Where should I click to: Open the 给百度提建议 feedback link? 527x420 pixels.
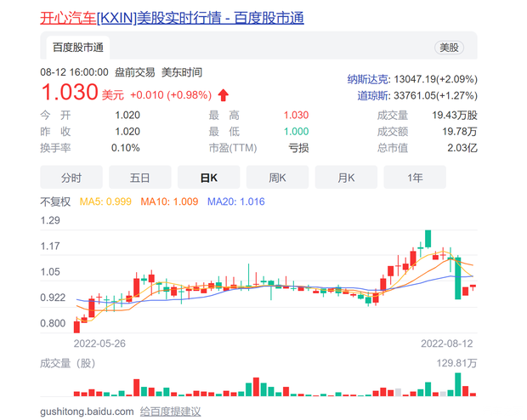coord(170,411)
